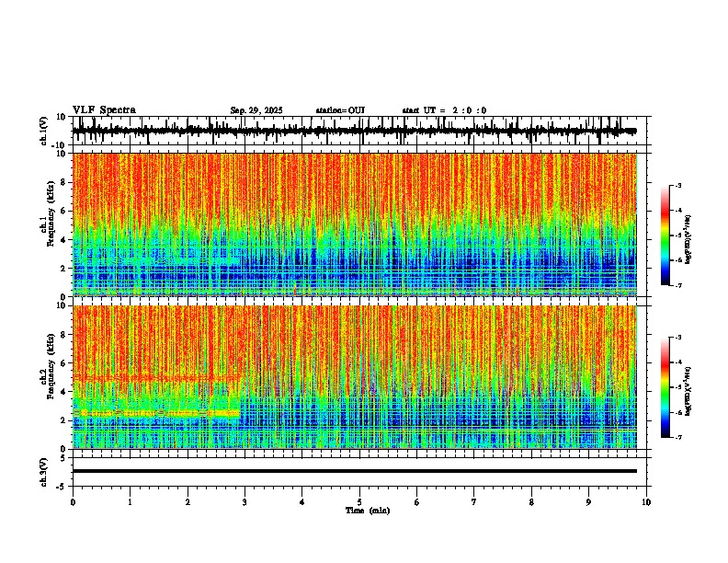Click the ch.1 color scale bar
The width and height of the screenshot is (728, 563).
coord(665,236)
